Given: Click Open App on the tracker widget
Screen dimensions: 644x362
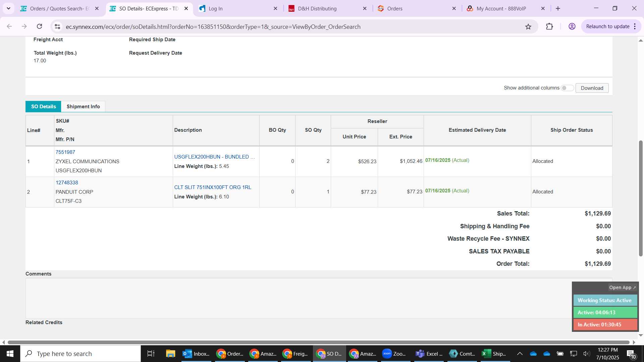Looking at the screenshot, I should point(622,288).
